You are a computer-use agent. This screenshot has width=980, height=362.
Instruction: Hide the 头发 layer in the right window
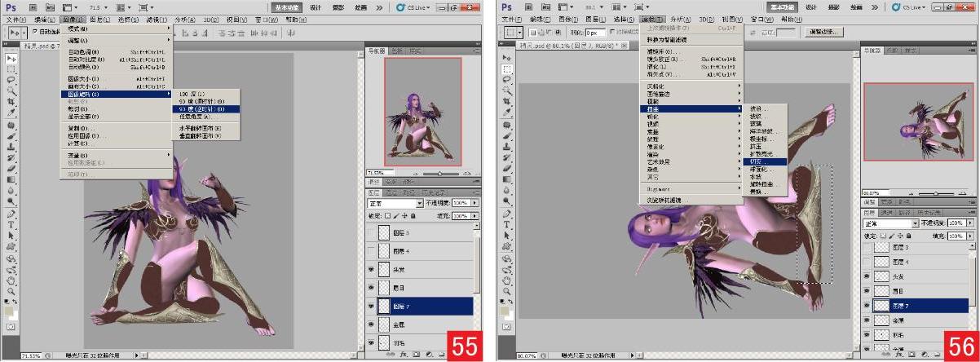(x=868, y=277)
